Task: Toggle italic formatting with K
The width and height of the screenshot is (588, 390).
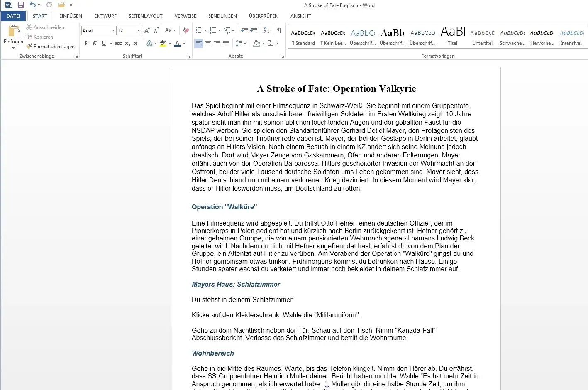Action: pos(95,43)
